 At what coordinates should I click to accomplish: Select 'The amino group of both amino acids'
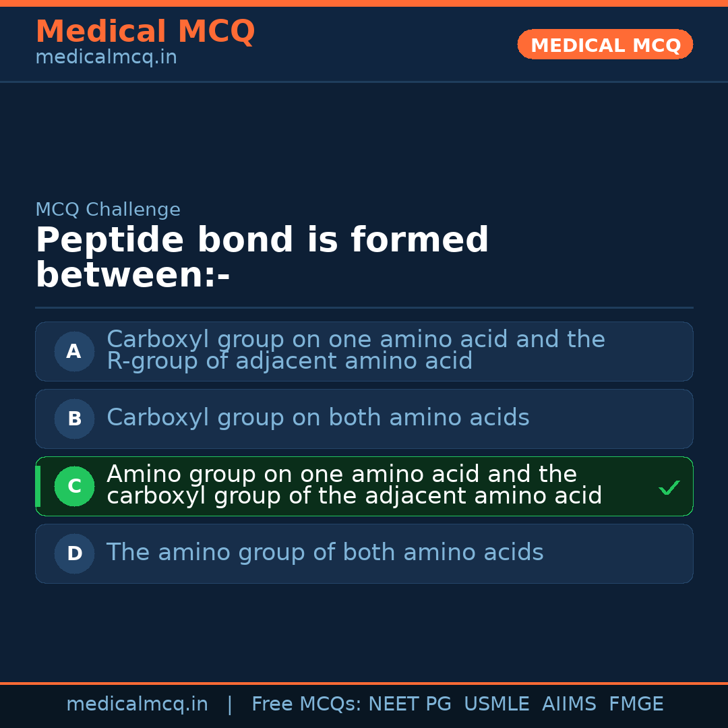pyautogui.click(x=325, y=553)
